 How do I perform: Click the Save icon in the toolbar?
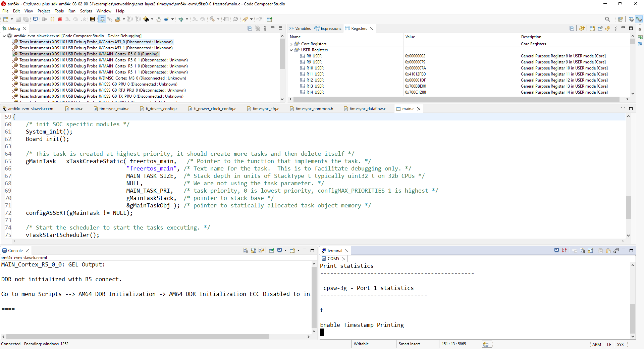click(x=18, y=19)
